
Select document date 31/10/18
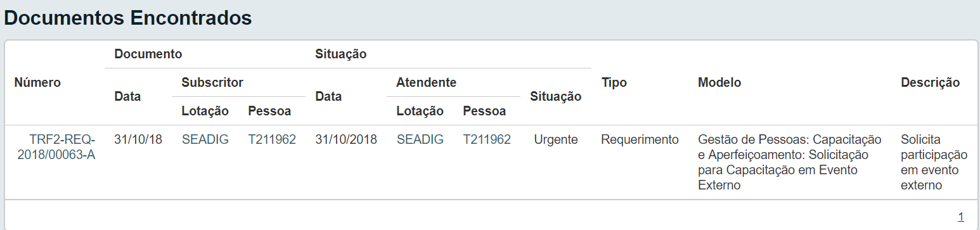point(138,139)
